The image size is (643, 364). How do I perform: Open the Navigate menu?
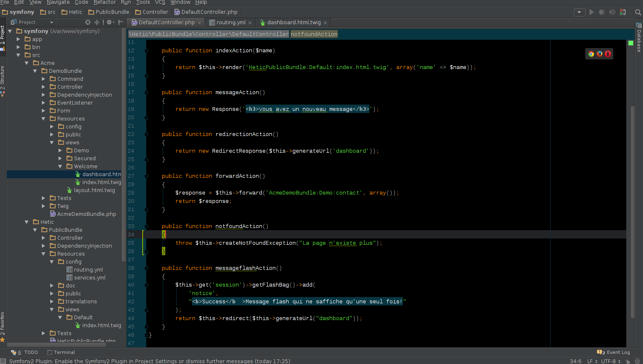pos(58,2)
